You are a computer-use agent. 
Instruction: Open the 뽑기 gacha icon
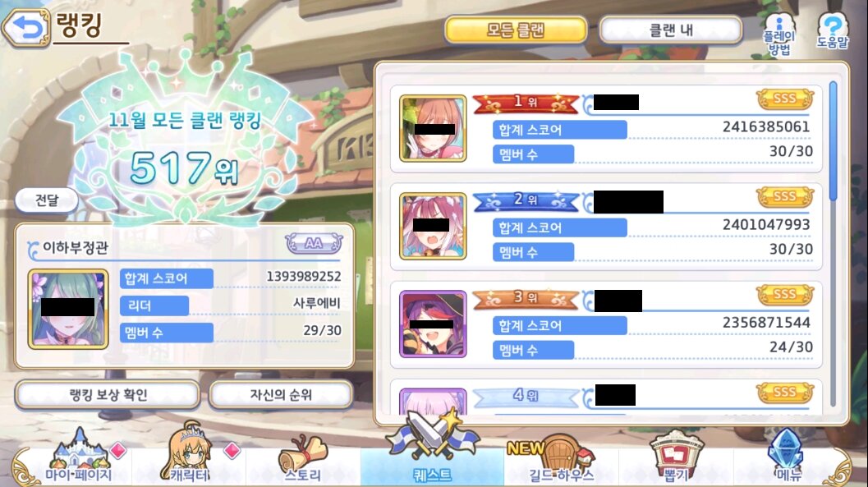675,457
